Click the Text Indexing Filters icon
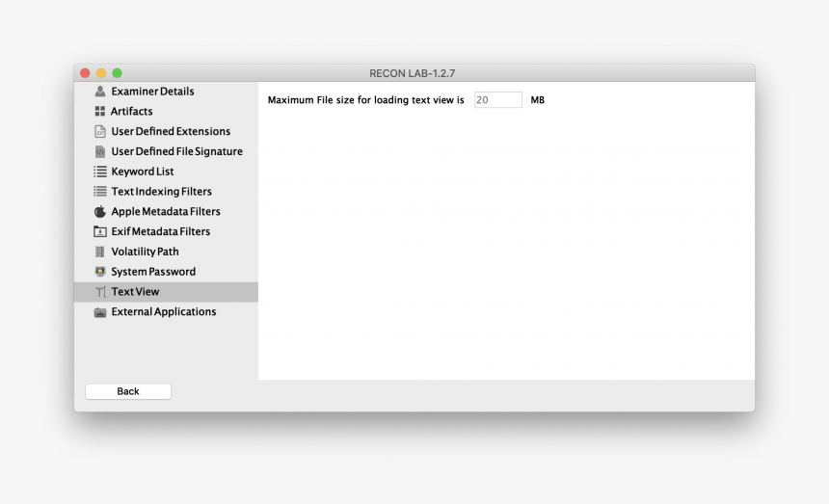This screenshot has height=504, width=829. click(100, 192)
